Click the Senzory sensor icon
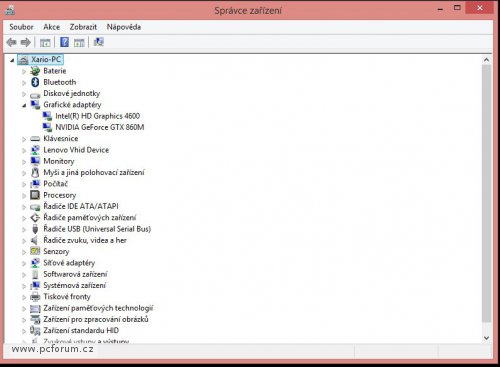 click(x=35, y=251)
